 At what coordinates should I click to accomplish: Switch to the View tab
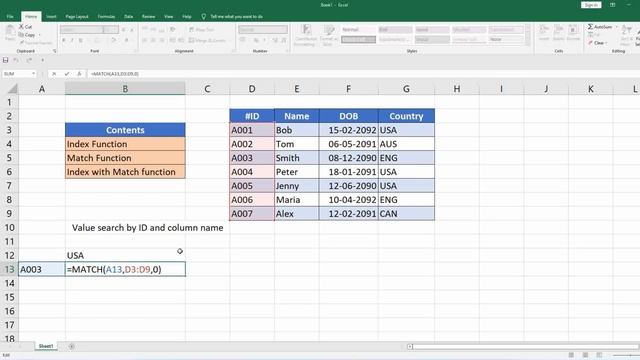169,16
